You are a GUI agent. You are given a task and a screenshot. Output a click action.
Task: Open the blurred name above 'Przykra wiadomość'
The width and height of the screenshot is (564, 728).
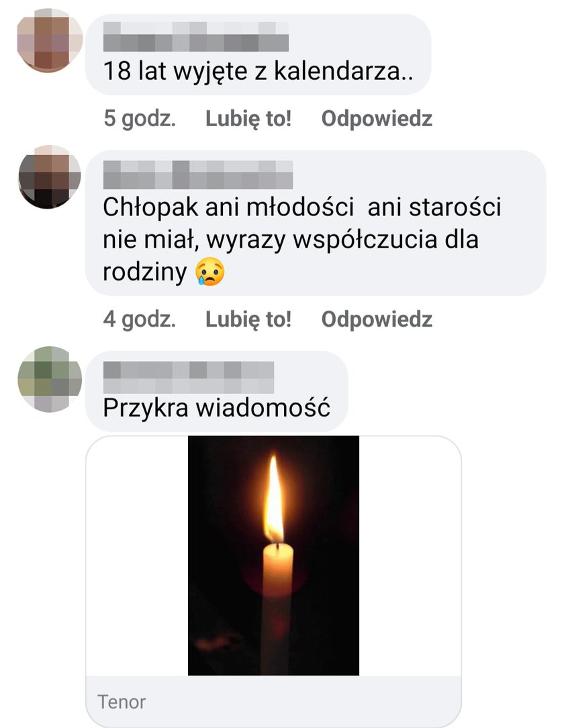tap(188, 377)
